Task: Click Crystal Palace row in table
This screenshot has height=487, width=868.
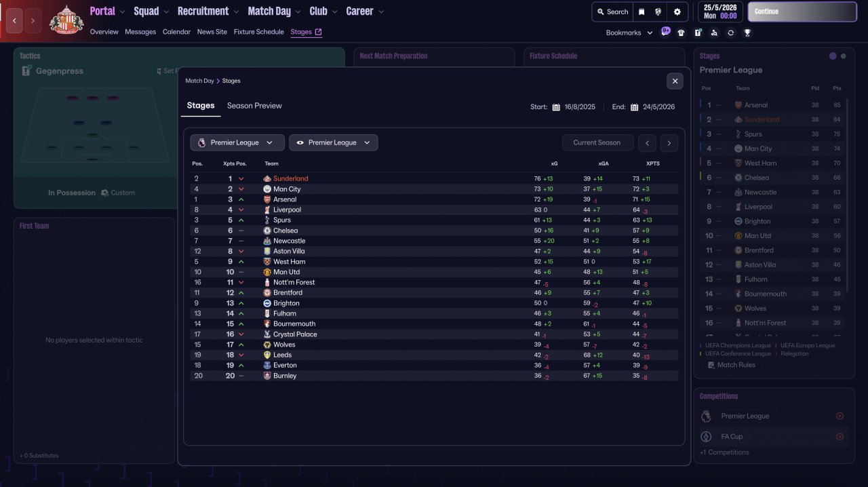Action: (x=434, y=334)
